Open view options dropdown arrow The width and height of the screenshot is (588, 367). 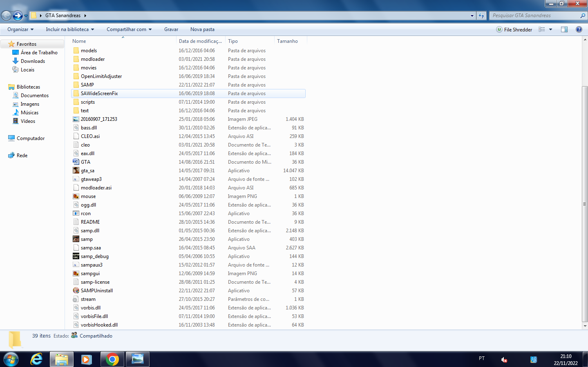pos(550,29)
